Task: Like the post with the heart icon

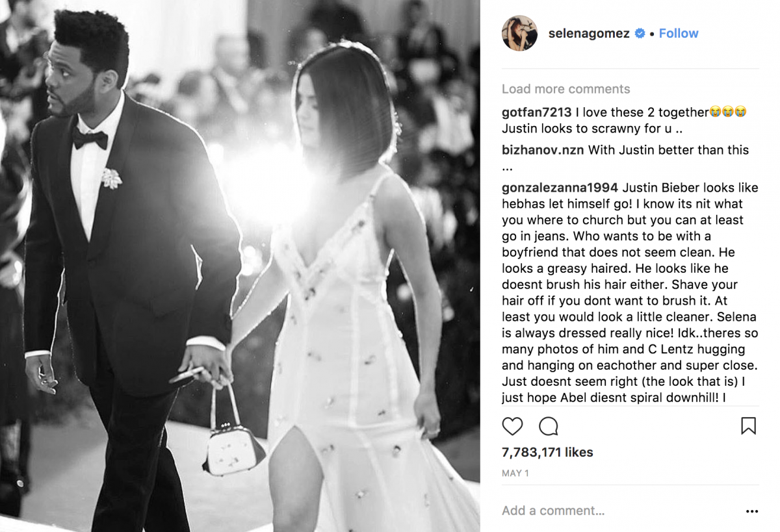Action: (512, 426)
